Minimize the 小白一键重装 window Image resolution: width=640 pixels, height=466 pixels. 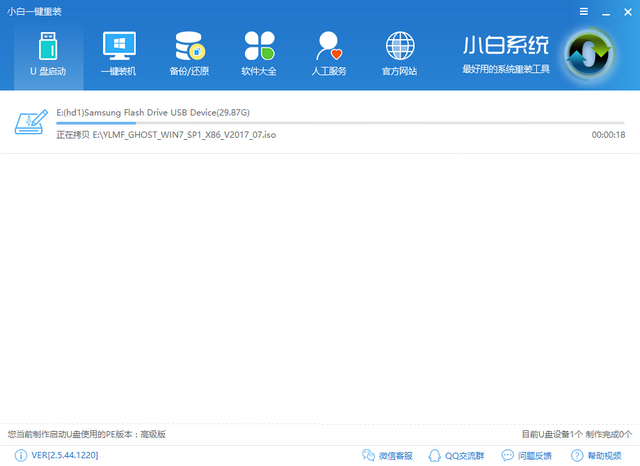point(603,9)
